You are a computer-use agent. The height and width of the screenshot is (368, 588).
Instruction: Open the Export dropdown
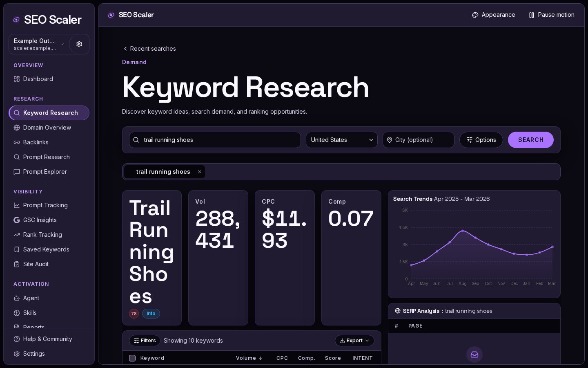click(354, 341)
